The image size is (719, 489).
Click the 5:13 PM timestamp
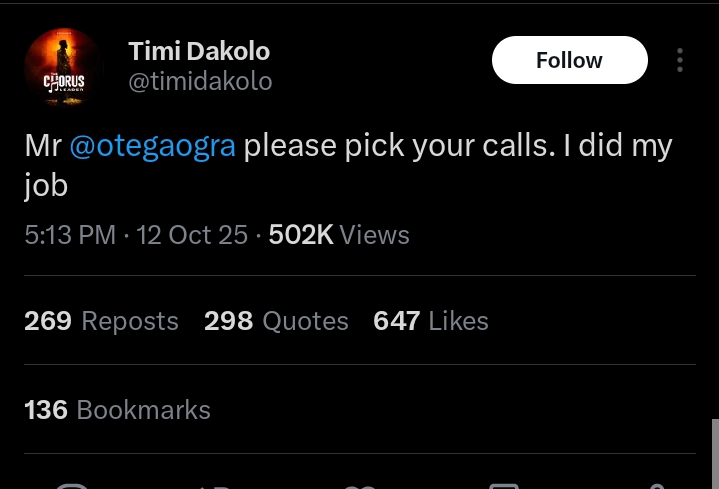click(x=70, y=235)
